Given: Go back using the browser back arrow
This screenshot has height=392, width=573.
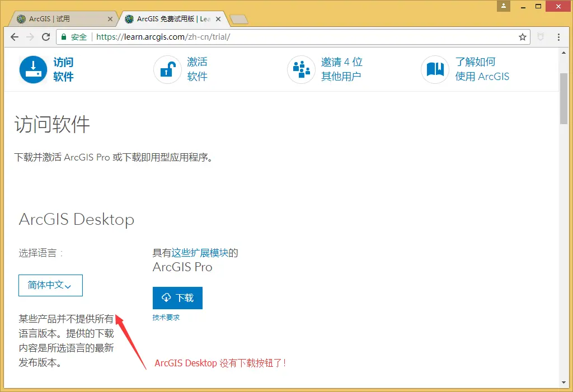Looking at the screenshot, I should (15, 37).
